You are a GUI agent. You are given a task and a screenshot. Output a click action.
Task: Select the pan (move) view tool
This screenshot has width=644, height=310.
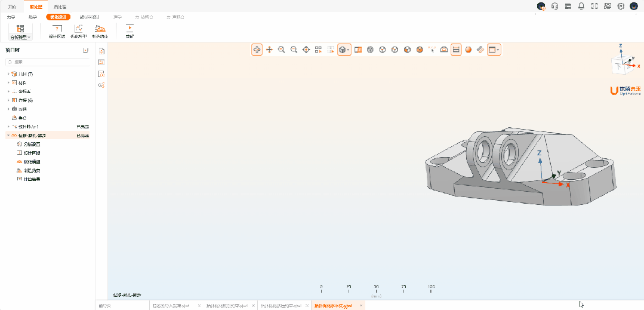pyautogui.click(x=269, y=50)
